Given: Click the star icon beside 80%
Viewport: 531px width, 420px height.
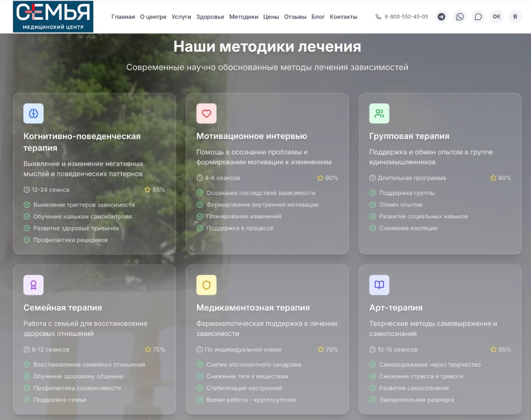Looking at the screenshot, I should pos(494,178).
